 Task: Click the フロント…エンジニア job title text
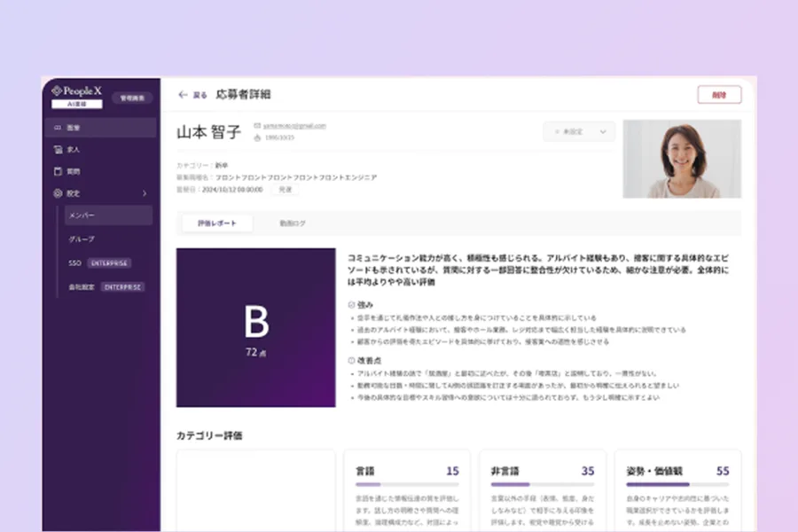pyautogui.click(x=296, y=177)
